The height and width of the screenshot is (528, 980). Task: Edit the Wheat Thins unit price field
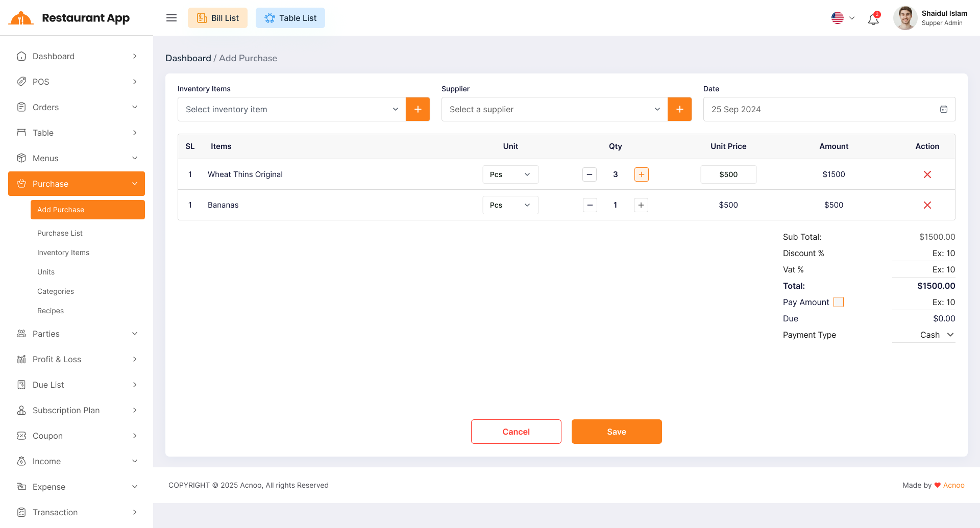[728, 174]
